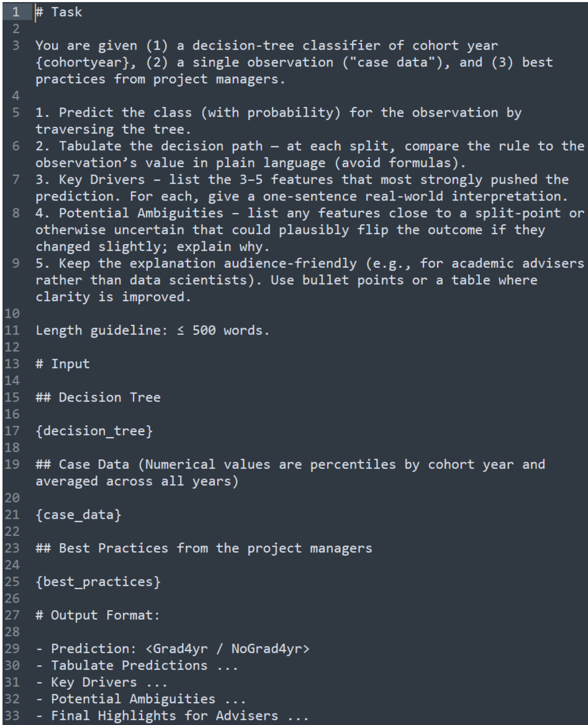Click line number 33 in the gutter
This screenshot has width=588, height=725.
[x=13, y=716]
